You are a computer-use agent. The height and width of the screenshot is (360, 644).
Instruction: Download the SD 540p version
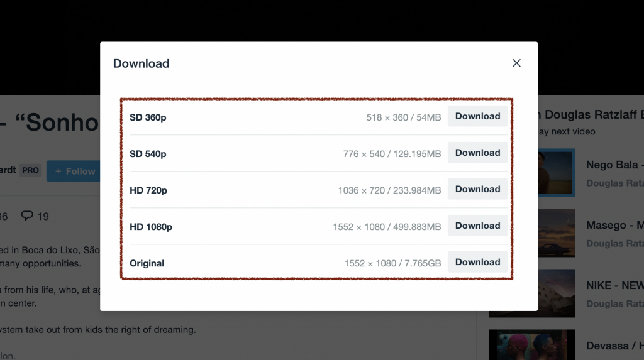(x=477, y=153)
